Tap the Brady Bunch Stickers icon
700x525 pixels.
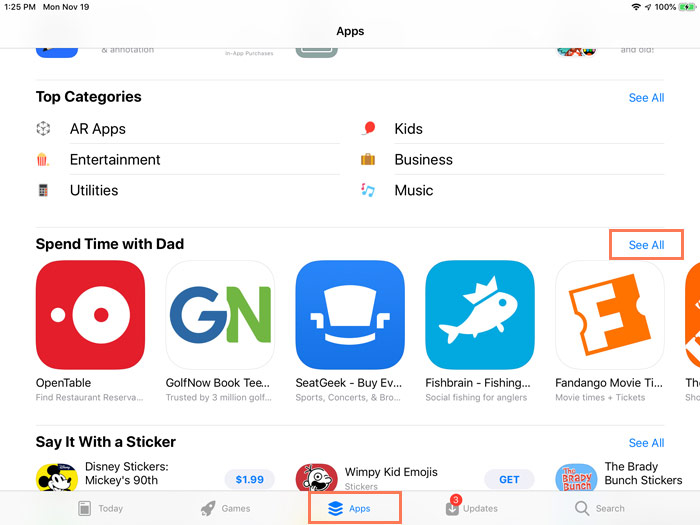point(576,477)
